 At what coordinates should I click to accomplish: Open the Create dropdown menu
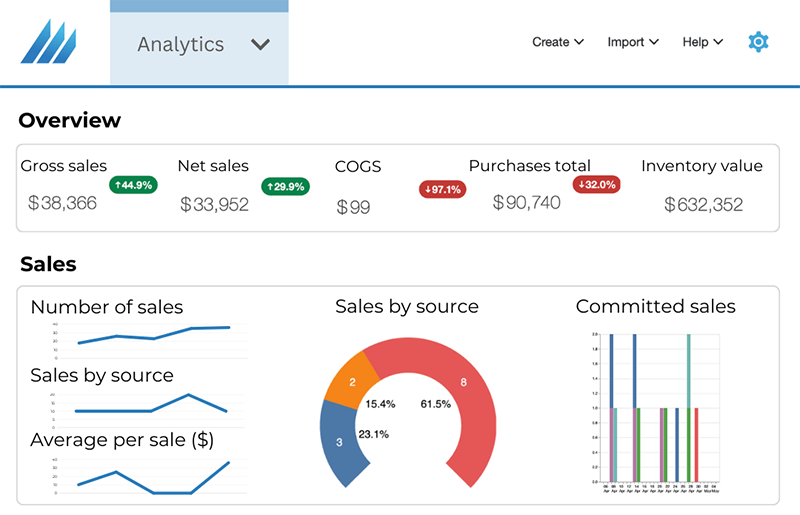tap(557, 42)
